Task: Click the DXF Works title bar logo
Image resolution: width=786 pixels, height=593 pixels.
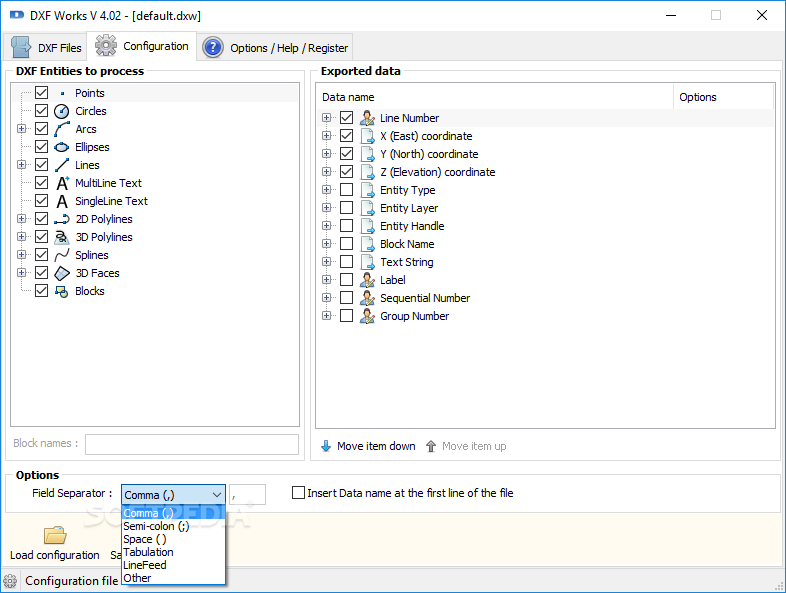Action: [17, 15]
